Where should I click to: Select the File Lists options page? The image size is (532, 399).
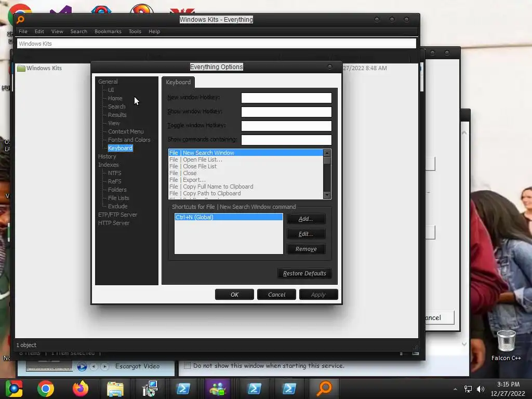[x=118, y=198]
